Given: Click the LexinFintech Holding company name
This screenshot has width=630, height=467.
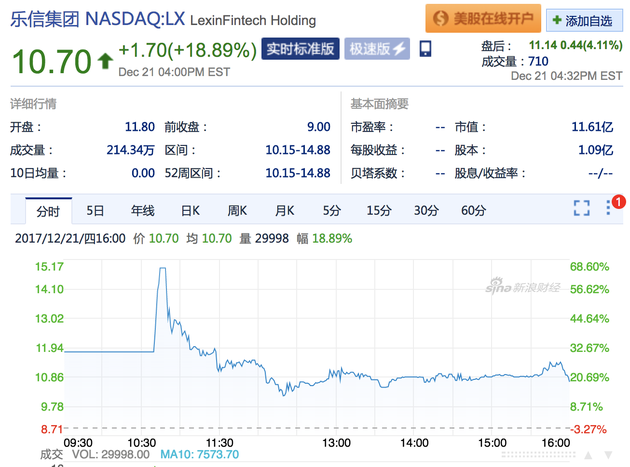Looking at the screenshot, I should tap(253, 20).
